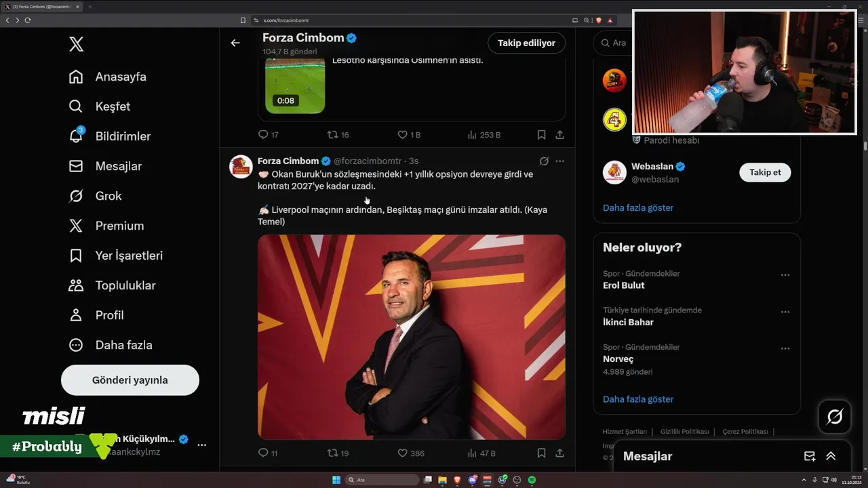Open Webaslan profile name
The width and height of the screenshot is (868, 488).
(x=652, y=167)
